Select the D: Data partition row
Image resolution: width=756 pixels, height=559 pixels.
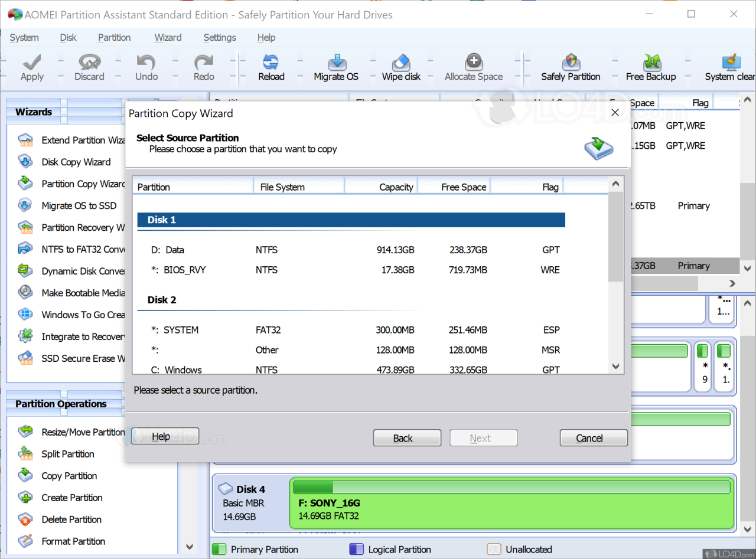(351, 250)
